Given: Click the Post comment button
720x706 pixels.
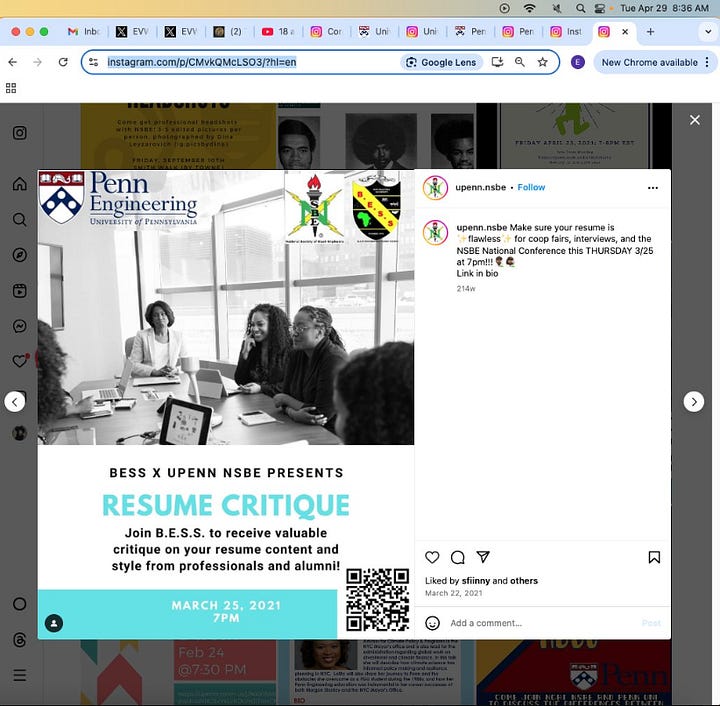Looking at the screenshot, I should (651, 623).
